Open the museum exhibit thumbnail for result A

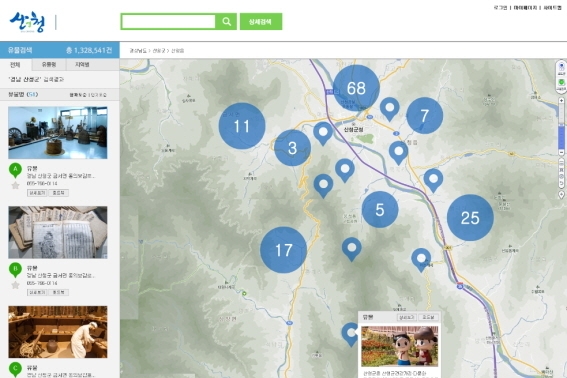click(x=58, y=133)
